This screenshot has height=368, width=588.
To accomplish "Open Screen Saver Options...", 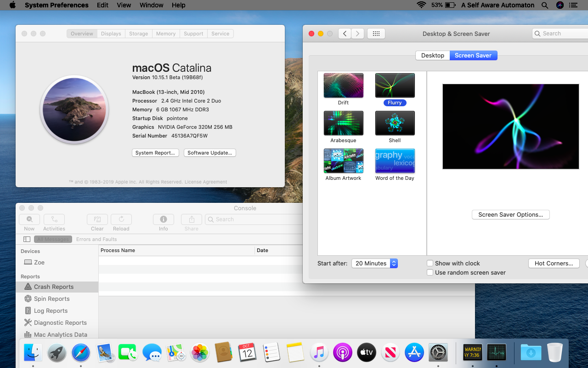I will [x=511, y=214].
